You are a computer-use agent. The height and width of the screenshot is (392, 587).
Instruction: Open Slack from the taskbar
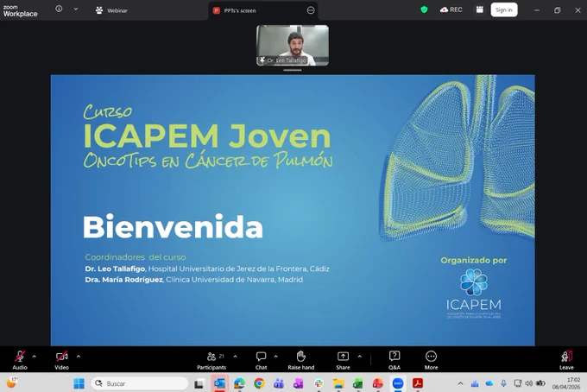[319, 383]
